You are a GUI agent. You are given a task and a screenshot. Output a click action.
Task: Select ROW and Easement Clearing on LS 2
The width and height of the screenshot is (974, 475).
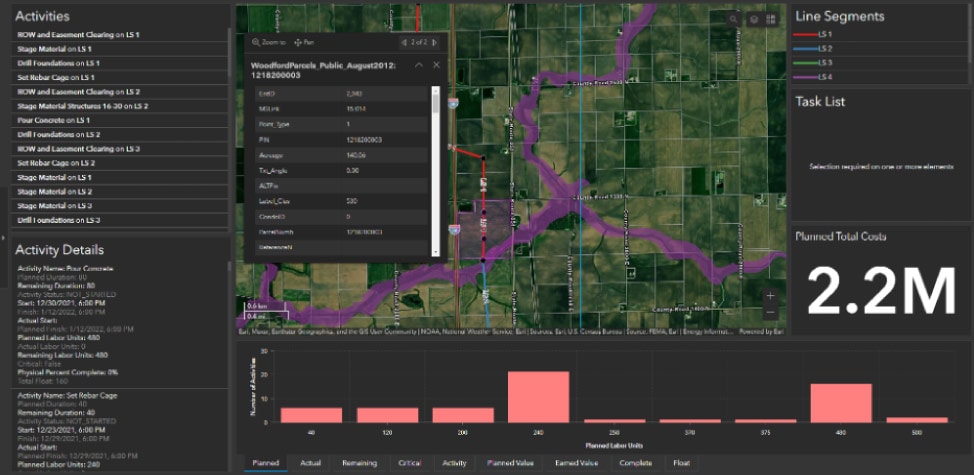[x=120, y=92]
